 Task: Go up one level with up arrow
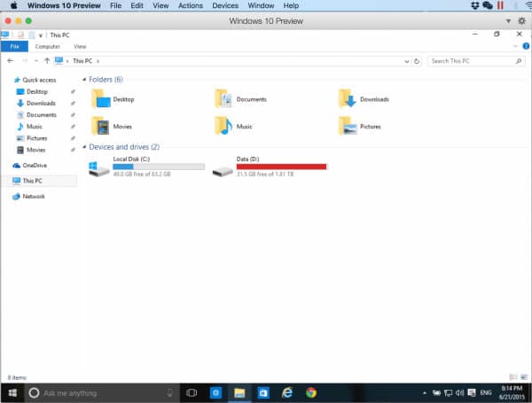point(47,60)
